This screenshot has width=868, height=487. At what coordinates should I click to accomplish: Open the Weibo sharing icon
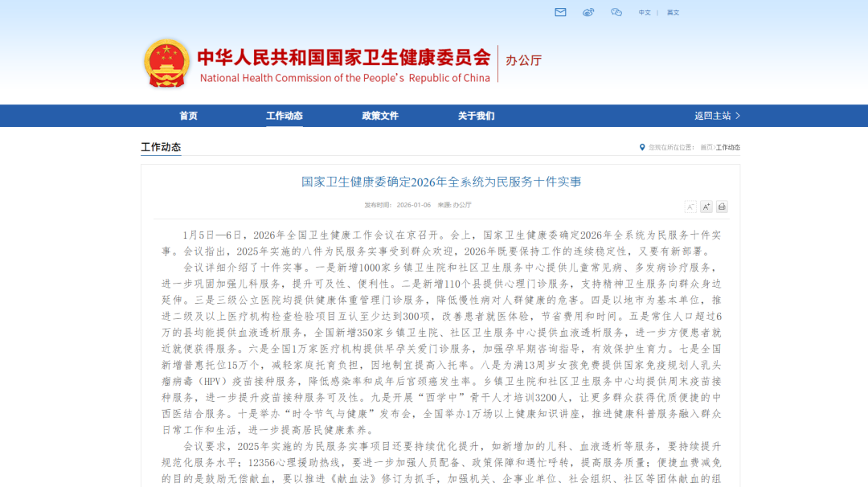[588, 12]
